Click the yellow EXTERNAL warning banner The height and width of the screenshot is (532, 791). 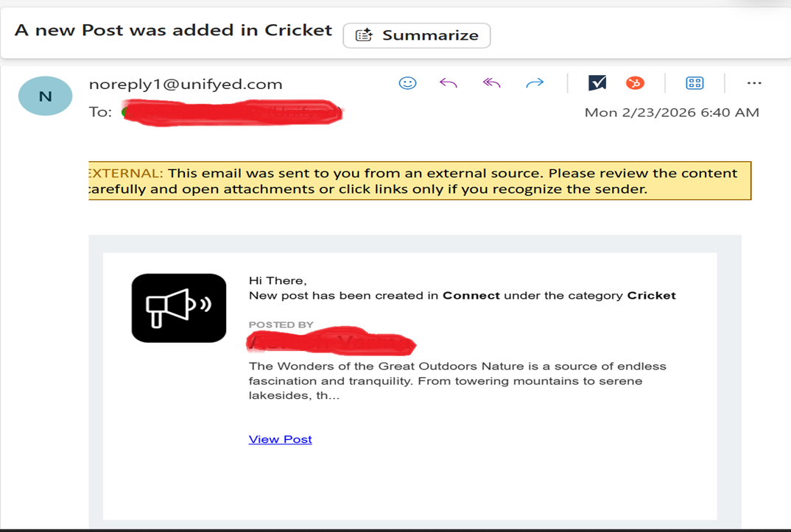419,181
